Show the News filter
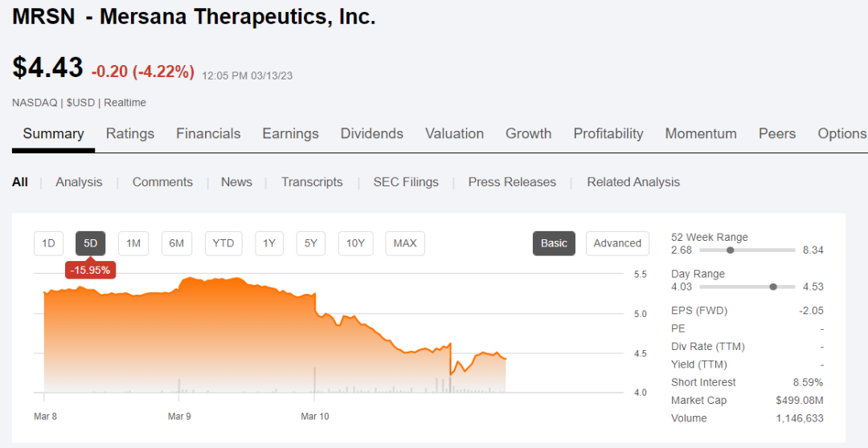 [x=236, y=182]
